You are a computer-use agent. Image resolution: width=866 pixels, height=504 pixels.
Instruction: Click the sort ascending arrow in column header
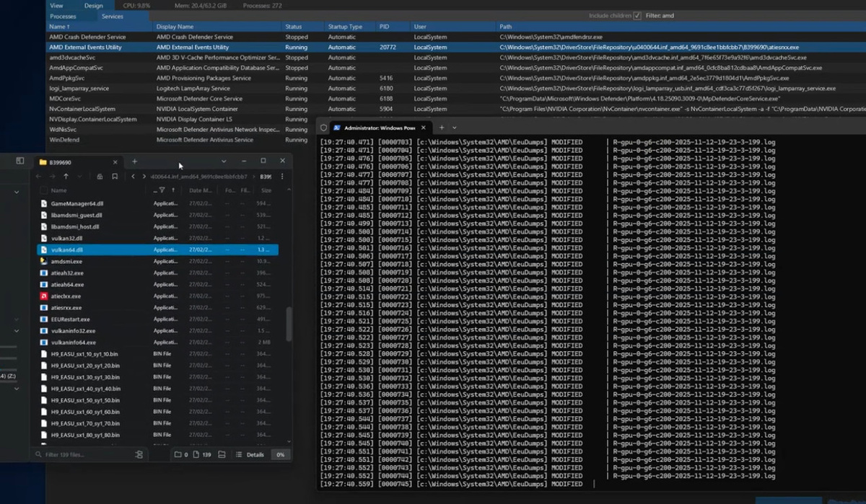tap(173, 190)
